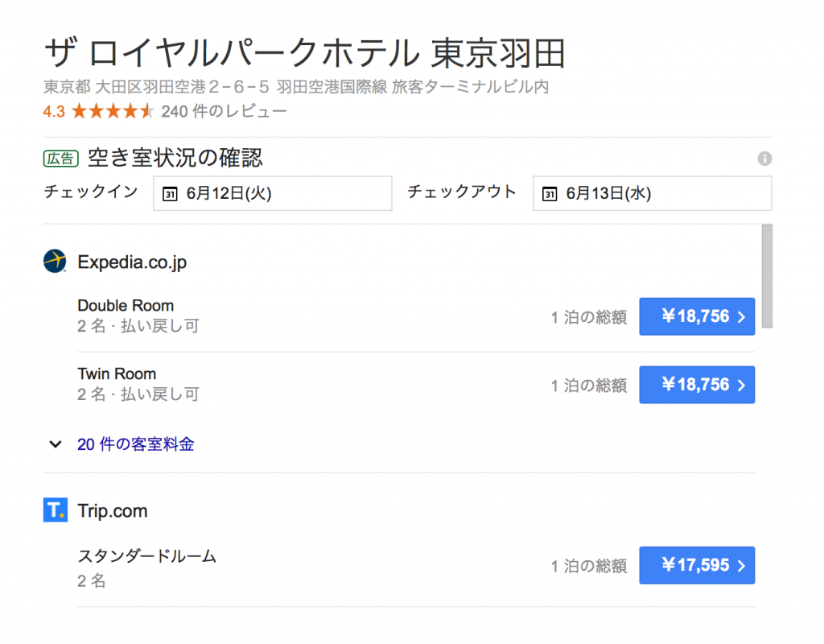The height and width of the screenshot is (644, 824).
Task: Select Expedia.co.jp provider name
Action: [132, 262]
